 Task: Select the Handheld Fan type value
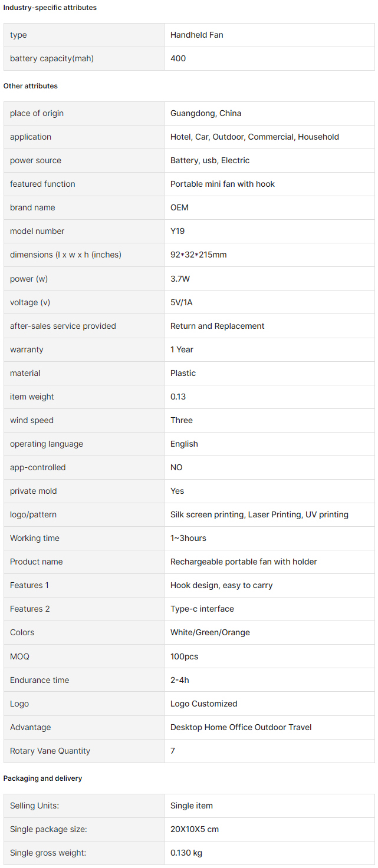pyautogui.click(x=197, y=35)
